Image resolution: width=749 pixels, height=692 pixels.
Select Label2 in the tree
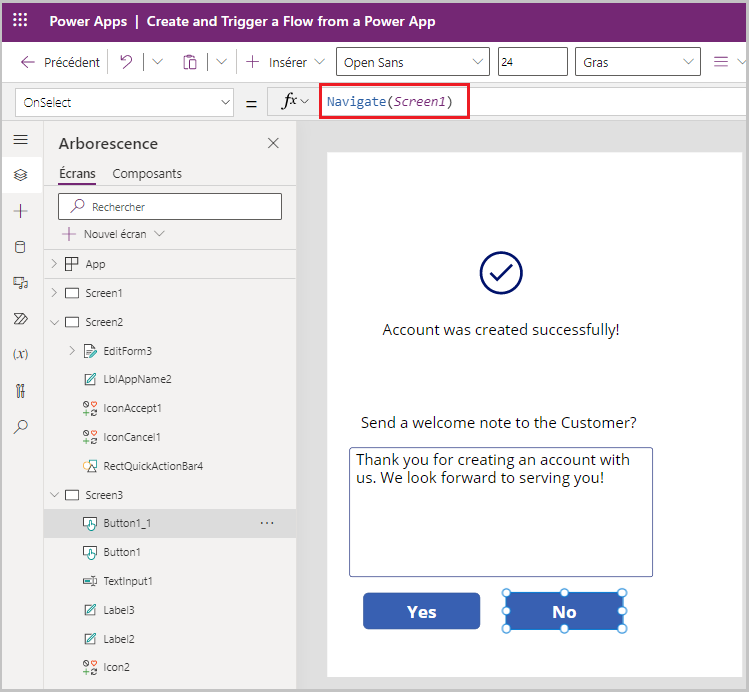tap(119, 639)
